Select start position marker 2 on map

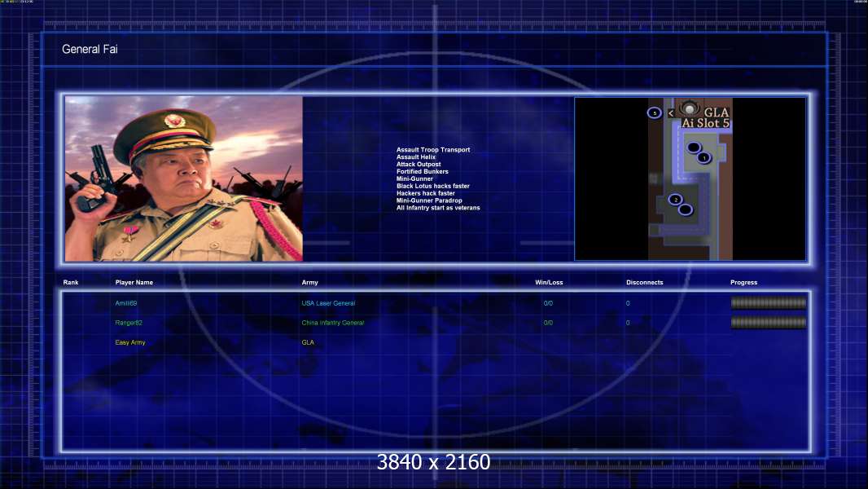point(675,200)
